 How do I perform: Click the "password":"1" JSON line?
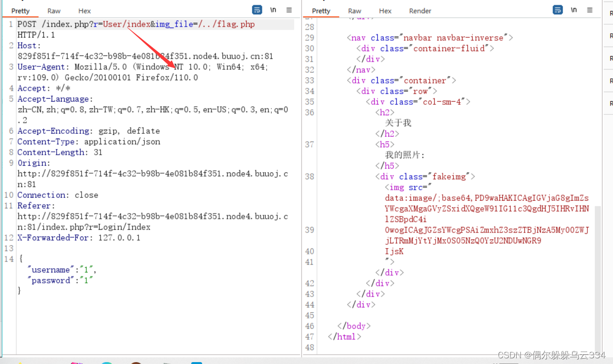pyautogui.click(x=60, y=280)
